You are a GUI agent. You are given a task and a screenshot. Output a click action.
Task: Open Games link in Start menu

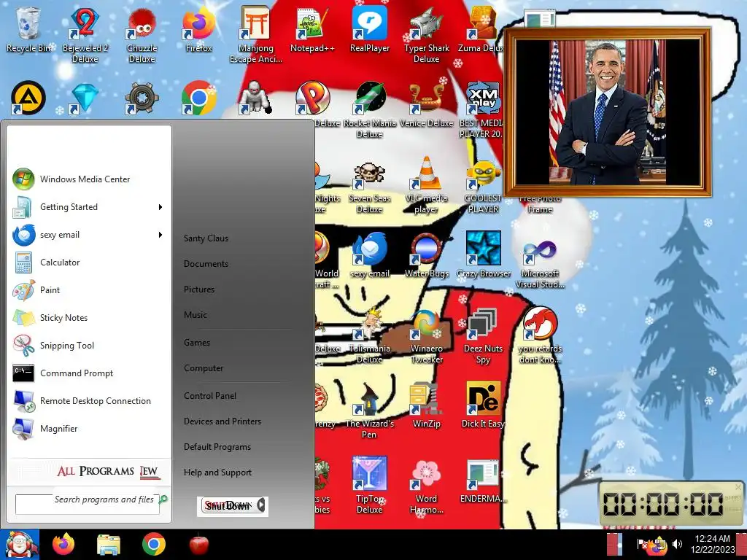point(197,343)
